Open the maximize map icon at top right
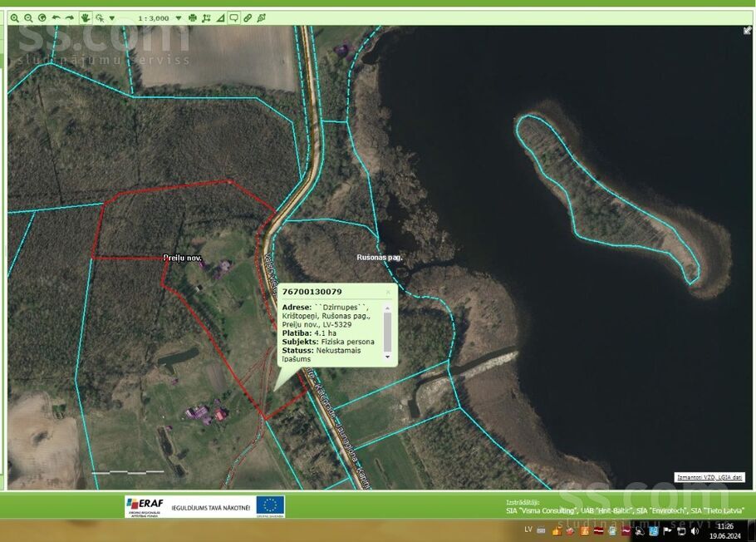Screen dimensions: 756x542 pyautogui.click(x=747, y=31)
